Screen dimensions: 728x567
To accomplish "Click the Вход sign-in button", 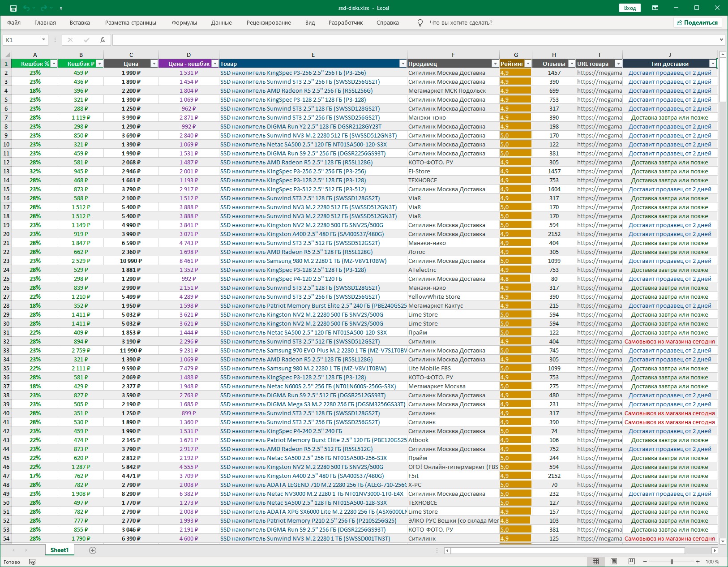I will point(630,8).
